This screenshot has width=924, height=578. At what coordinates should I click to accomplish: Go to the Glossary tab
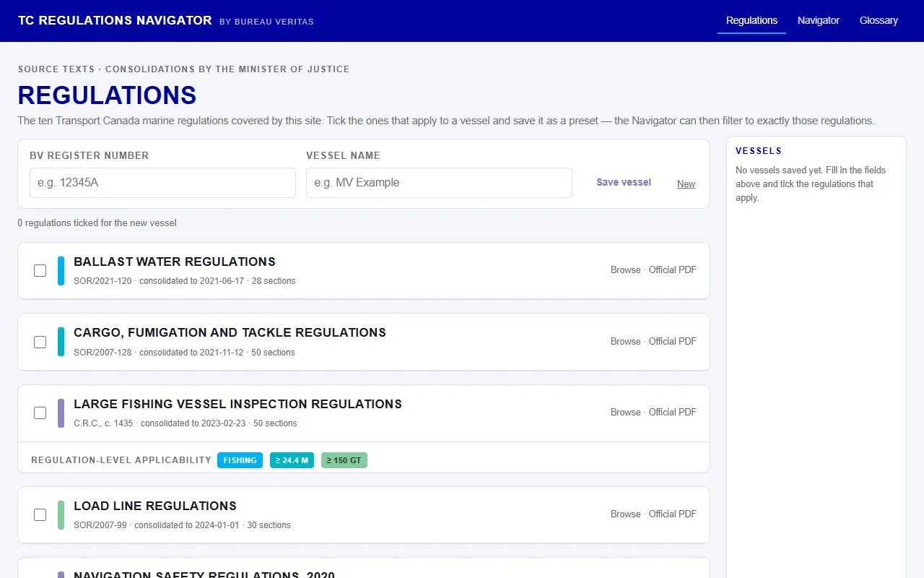(879, 20)
